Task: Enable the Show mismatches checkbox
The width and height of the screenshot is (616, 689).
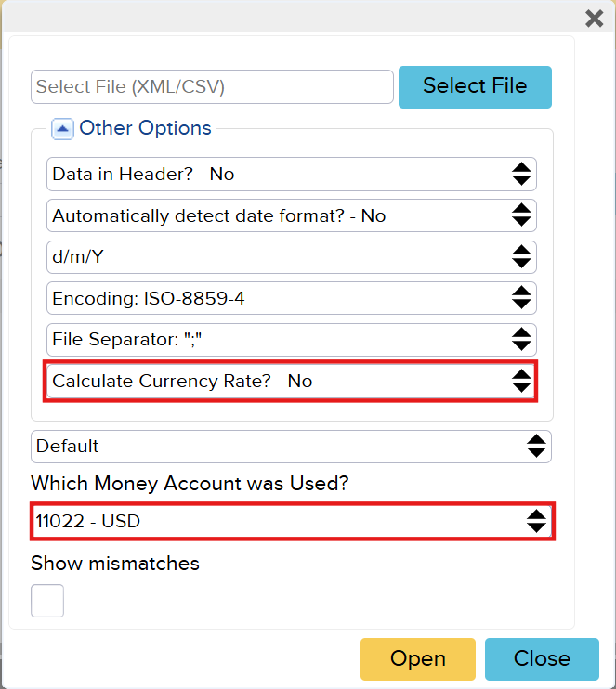Action: pyautogui.click(x=47, y=601)
